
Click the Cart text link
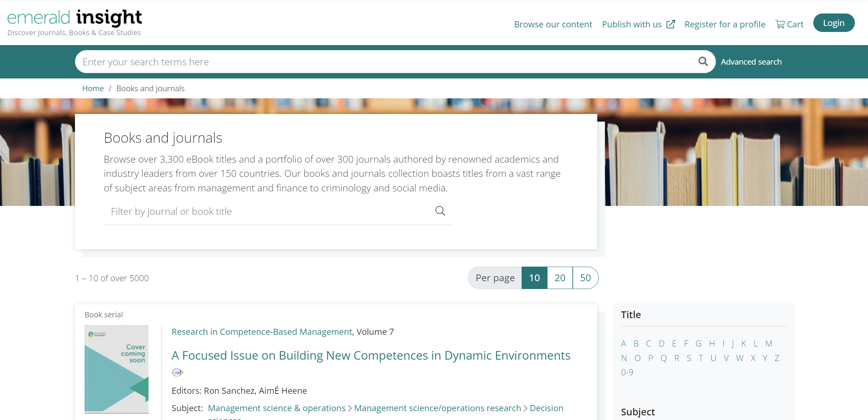coord(795,24)
